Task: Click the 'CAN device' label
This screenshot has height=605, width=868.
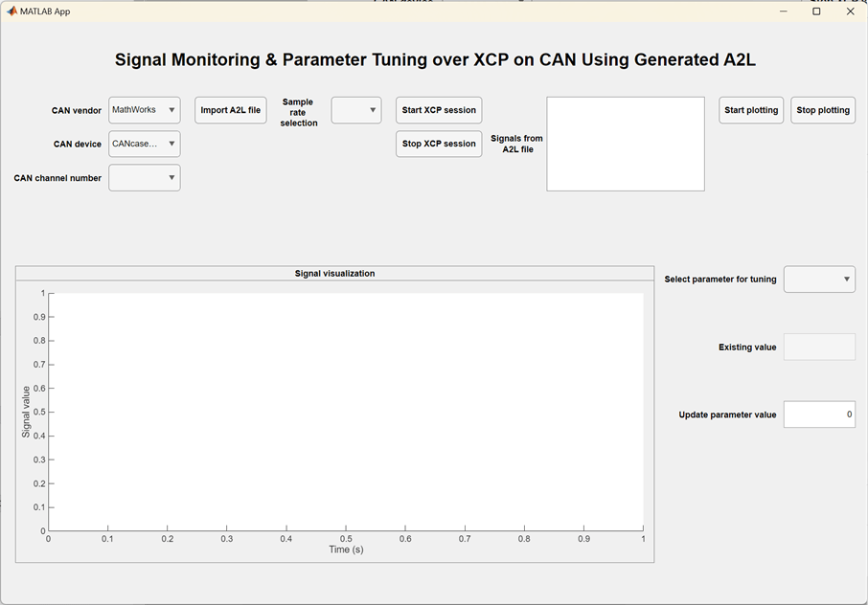Action: click(x=78, y=144)
